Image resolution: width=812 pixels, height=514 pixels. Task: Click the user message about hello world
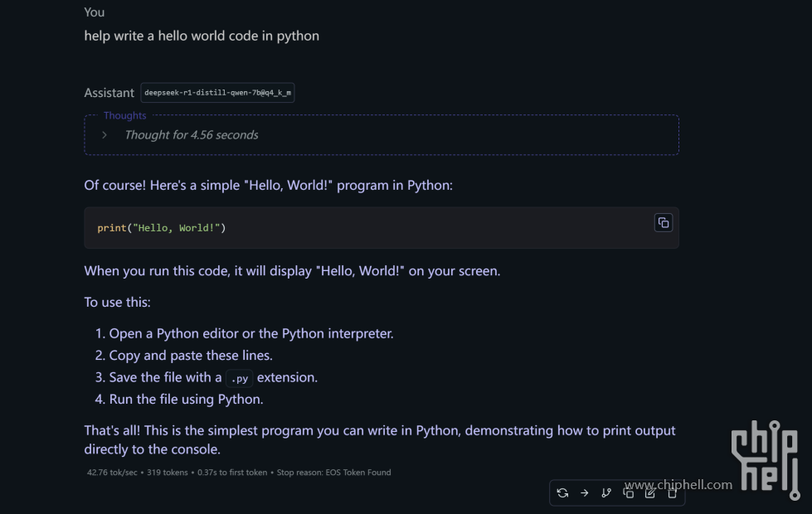point(202,36)
